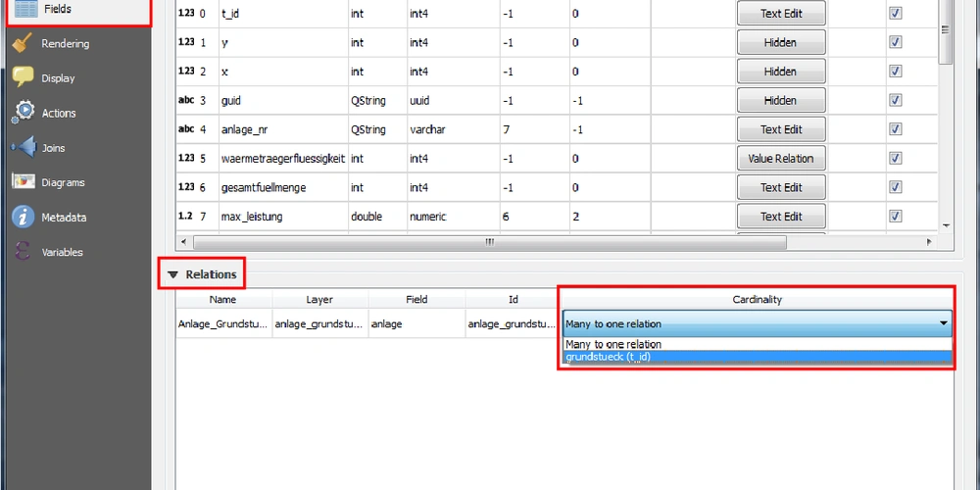Click Hidden widget button for y field
Viewport: 980px width, 490px height.
click(781, 42)
